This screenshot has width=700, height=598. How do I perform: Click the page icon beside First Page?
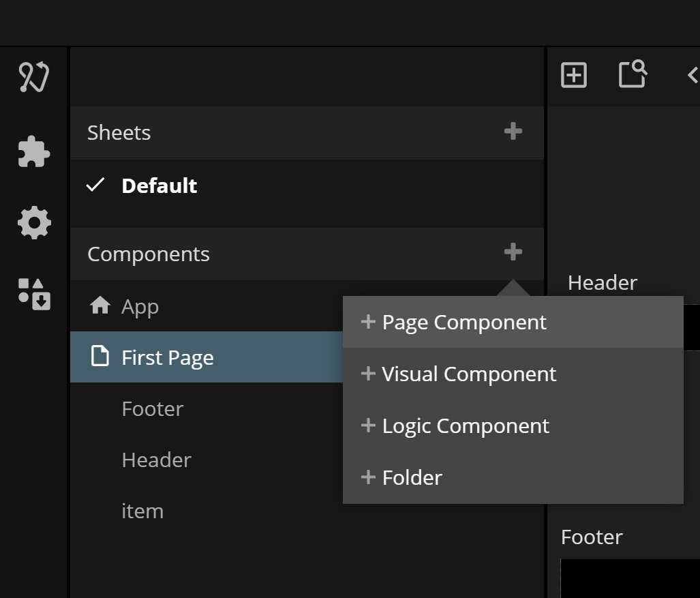pos(100,357)
